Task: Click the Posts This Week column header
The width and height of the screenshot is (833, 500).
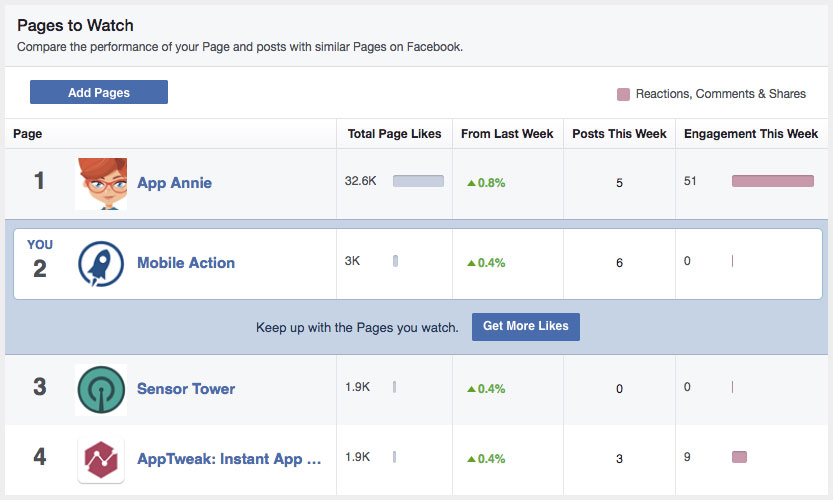Action: click(619, 134)
